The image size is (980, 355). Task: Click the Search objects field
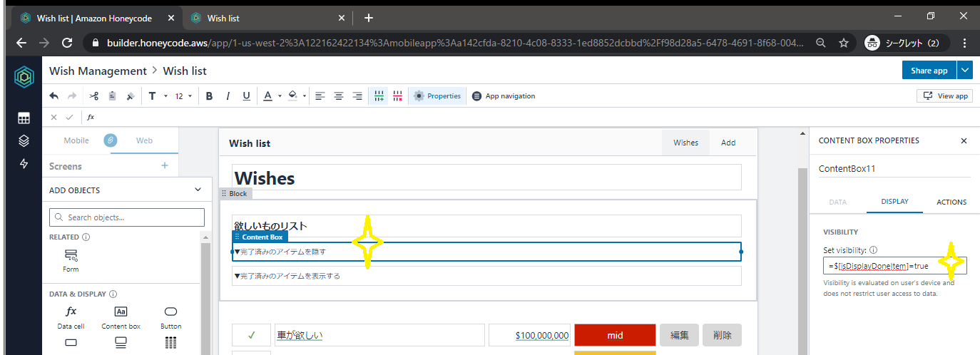pyautogui.click(x=127, y=217)
